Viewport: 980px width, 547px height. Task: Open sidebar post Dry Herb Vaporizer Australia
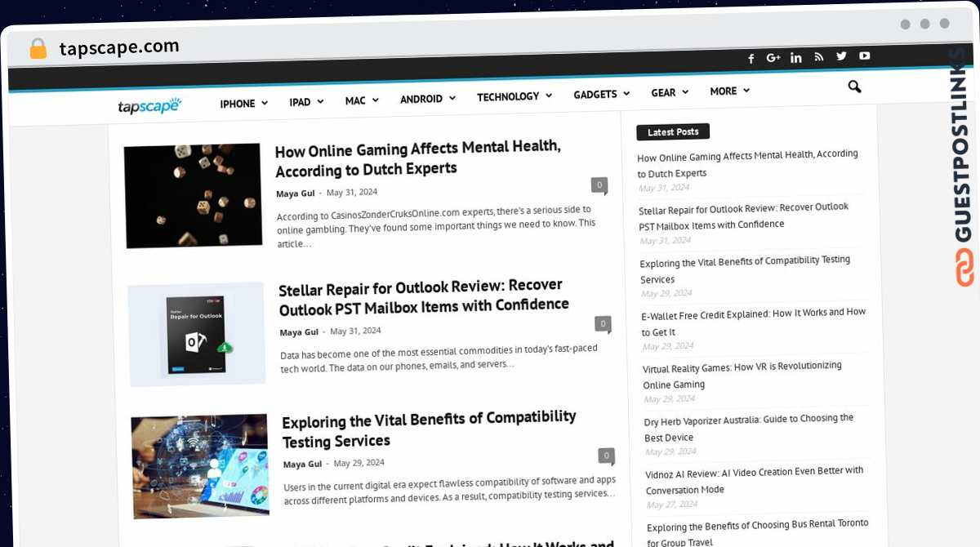click(749, 427)
